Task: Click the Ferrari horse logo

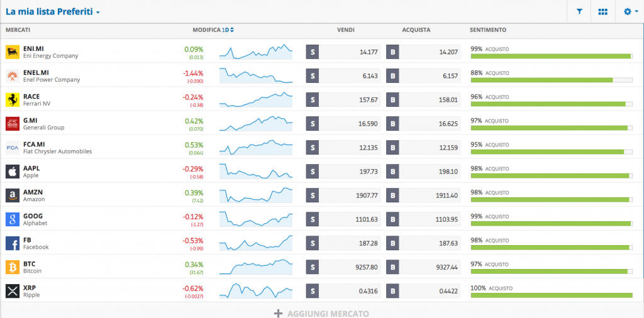Action: tap(13, 100)
